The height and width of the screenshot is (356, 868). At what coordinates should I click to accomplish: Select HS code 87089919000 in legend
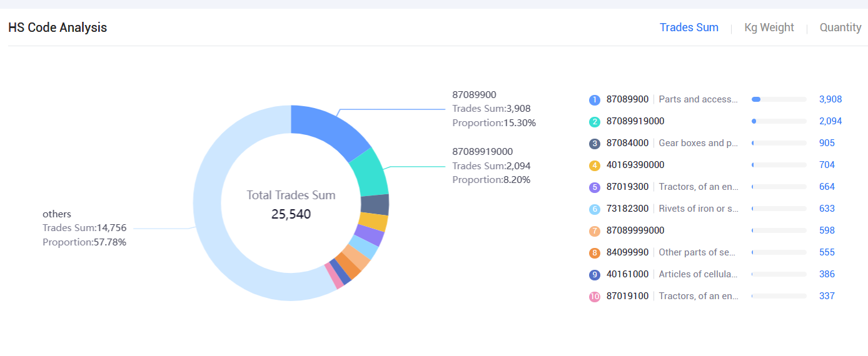[x=635, y=121]
